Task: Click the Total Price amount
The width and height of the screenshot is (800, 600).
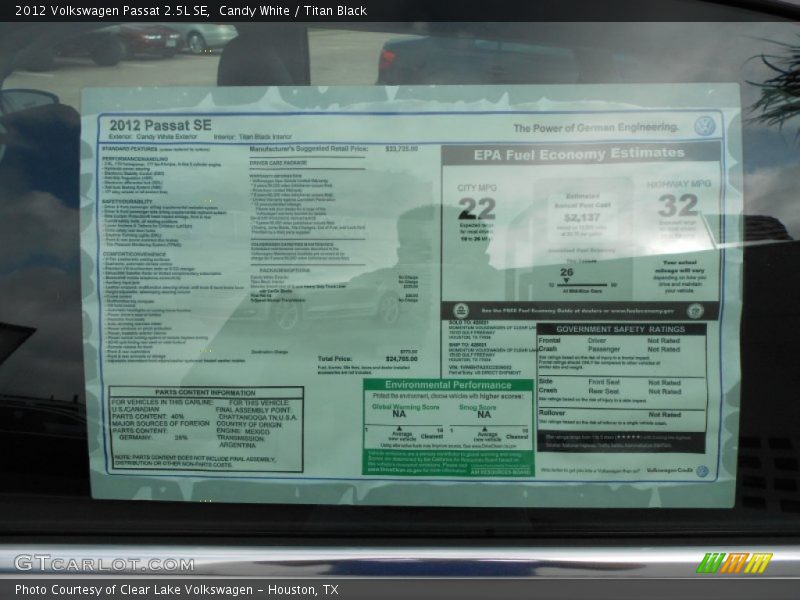Action: coord(401,358)
